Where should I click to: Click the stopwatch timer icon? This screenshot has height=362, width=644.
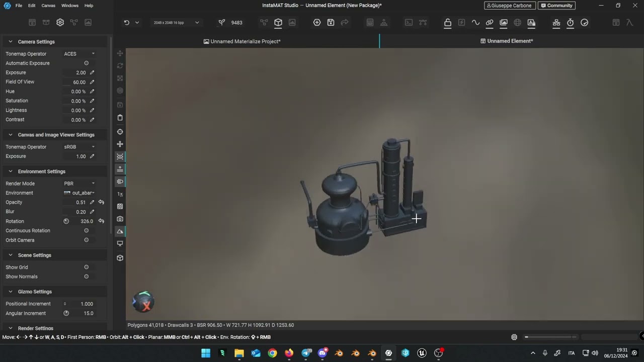570,23
